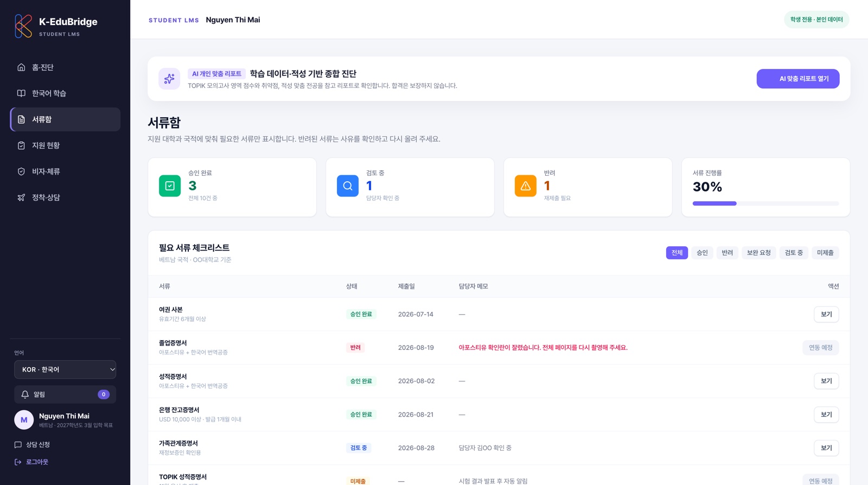Select the 전체 filter tab
This screenshot has height=485, width=868.
click(677, 253)
